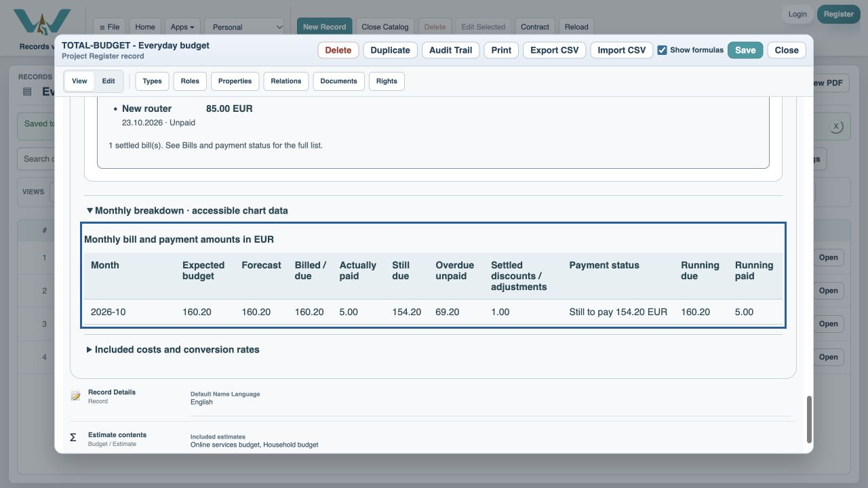Print the record
Screen dimensions: 868x488
[x=501, y=50]
